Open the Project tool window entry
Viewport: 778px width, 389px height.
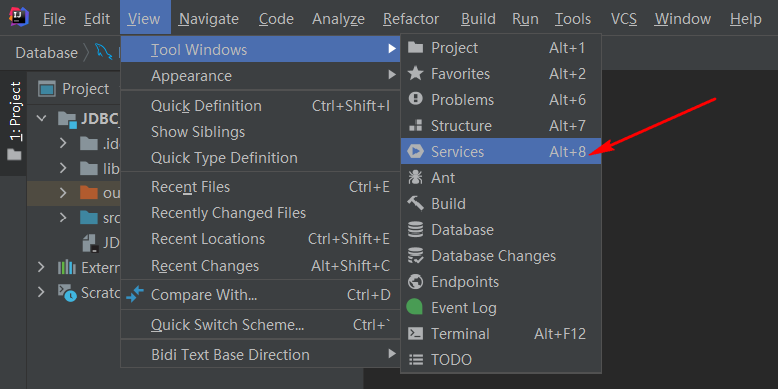click(x=501, y=48)
